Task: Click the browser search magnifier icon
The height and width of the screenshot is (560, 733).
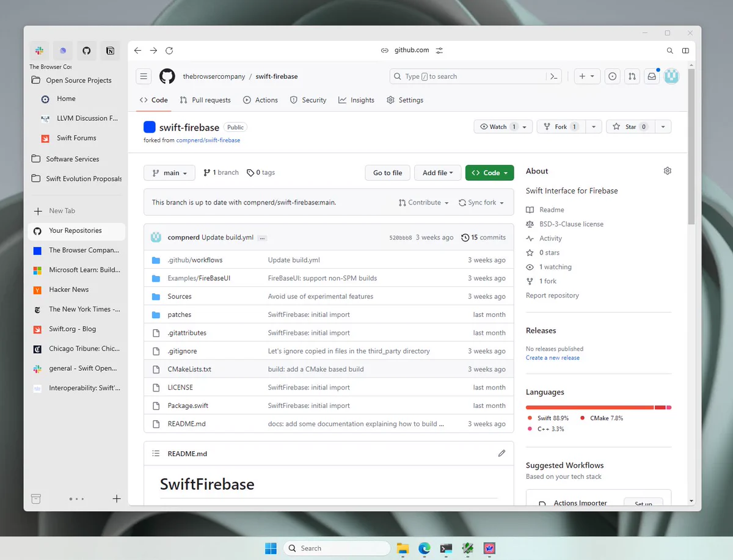Action: [x=670, y=51]
